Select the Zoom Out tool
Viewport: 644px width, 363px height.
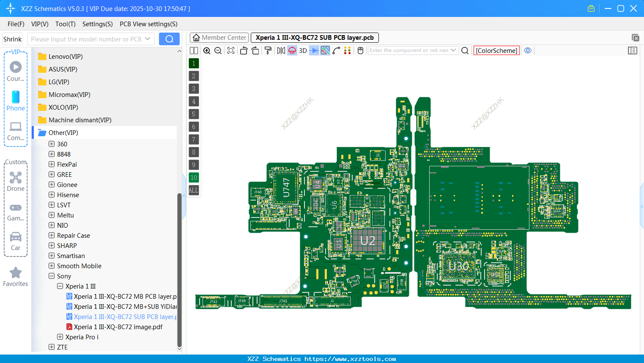pos(217,50)
